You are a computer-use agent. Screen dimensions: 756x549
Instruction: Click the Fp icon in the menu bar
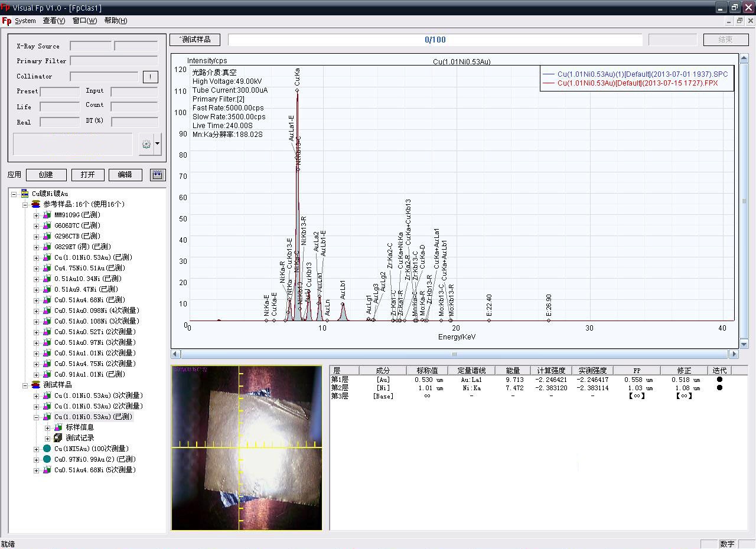6,21
